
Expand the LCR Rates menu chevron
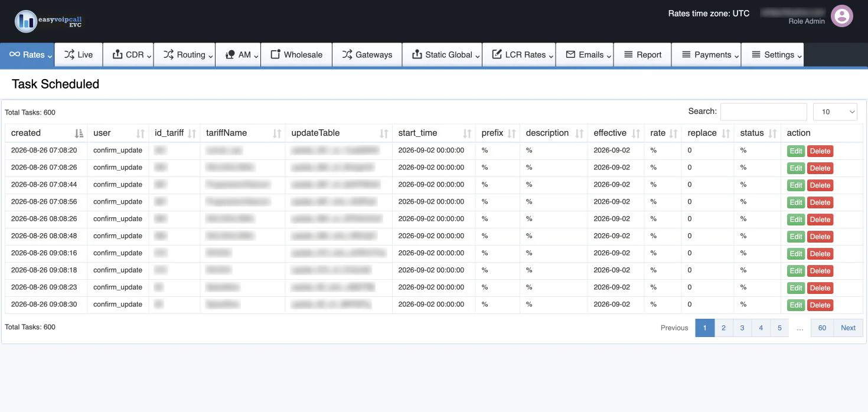click(x=551, y=57)
